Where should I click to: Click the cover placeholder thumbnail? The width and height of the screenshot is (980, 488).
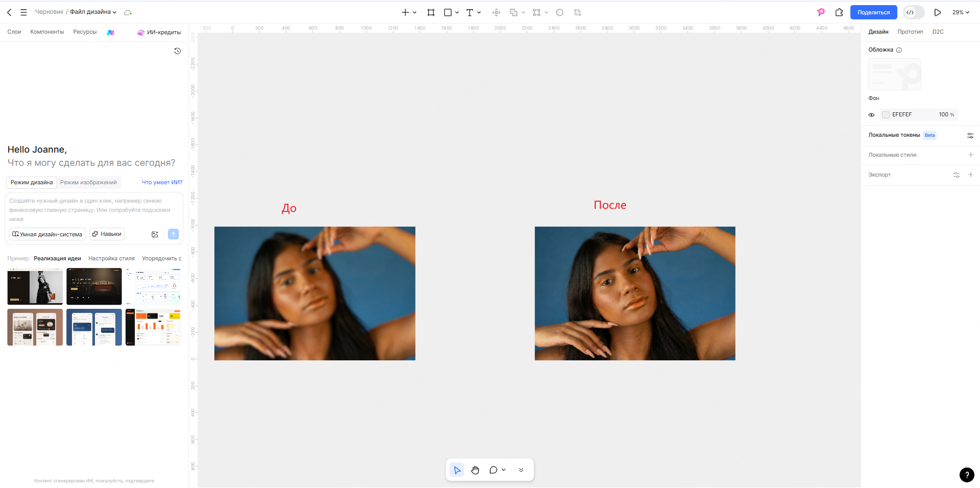[x=894, y=75]
